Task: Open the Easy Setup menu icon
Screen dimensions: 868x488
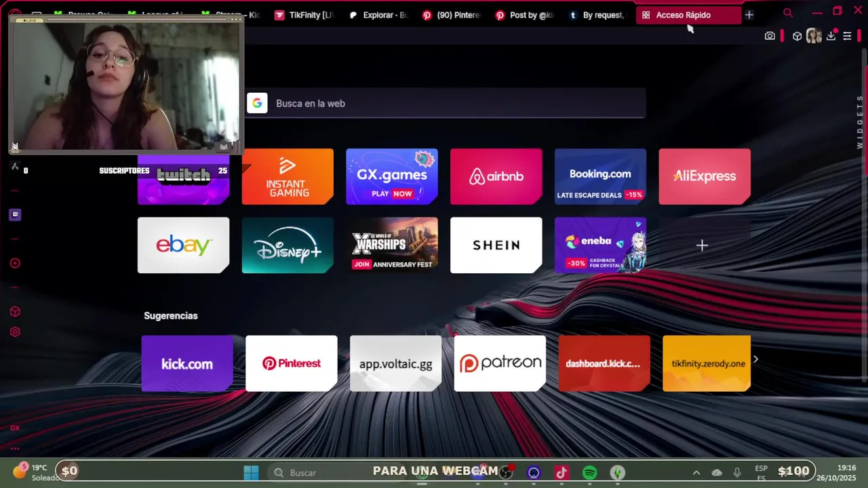Action: tap(847, 36)
